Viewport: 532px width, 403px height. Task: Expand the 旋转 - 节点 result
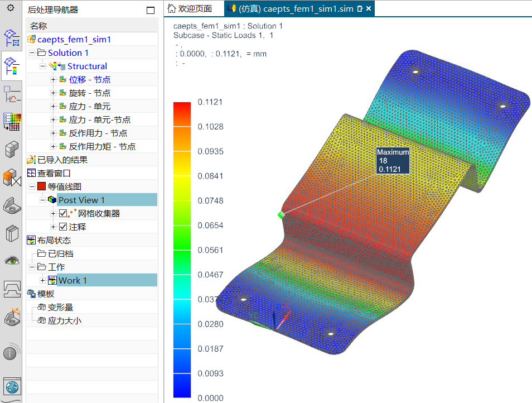(x=53, y=93)
